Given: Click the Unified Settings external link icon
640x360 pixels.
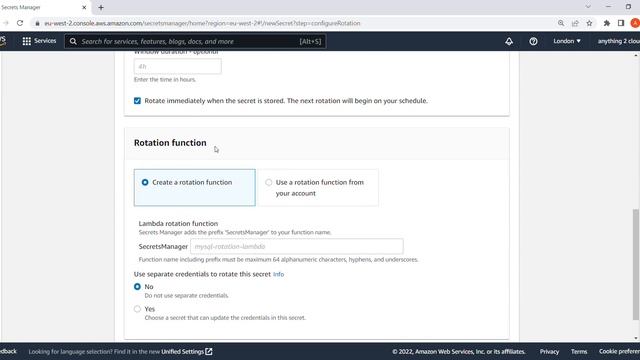Looking at the screenshot, I should pos(209,351).
